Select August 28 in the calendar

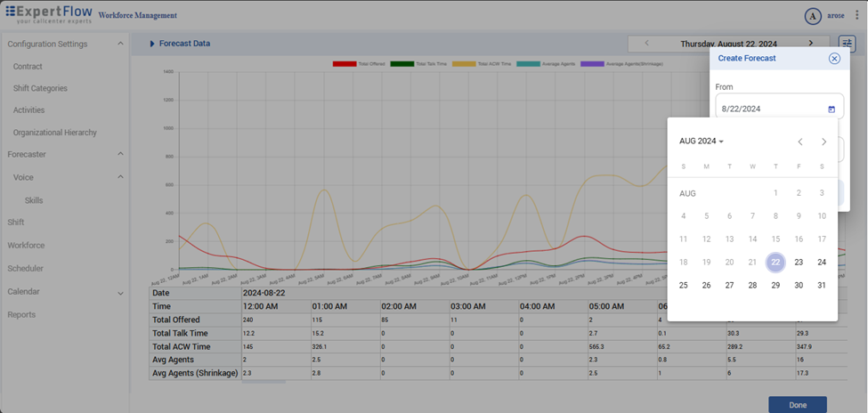[x=752, y=285]
